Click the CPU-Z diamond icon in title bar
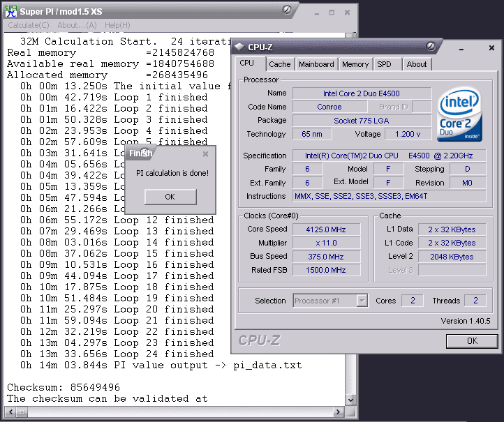The width and height of the screenshot is (504, 422). [239, 47]
